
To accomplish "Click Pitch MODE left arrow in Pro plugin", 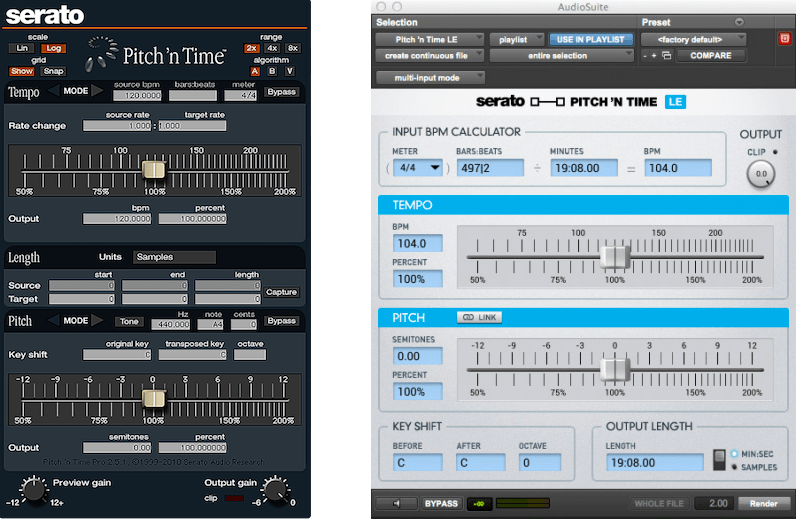I will 53,321.
